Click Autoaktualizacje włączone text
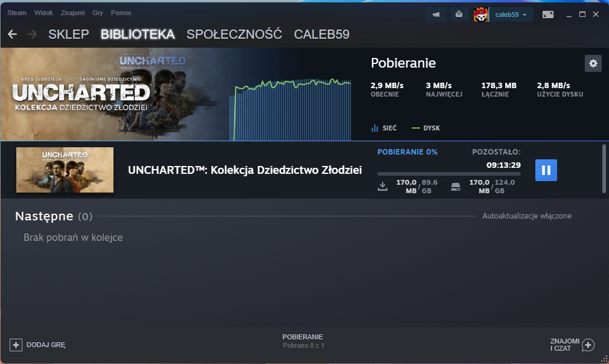 pyautogui.click(x=527, y=216)
